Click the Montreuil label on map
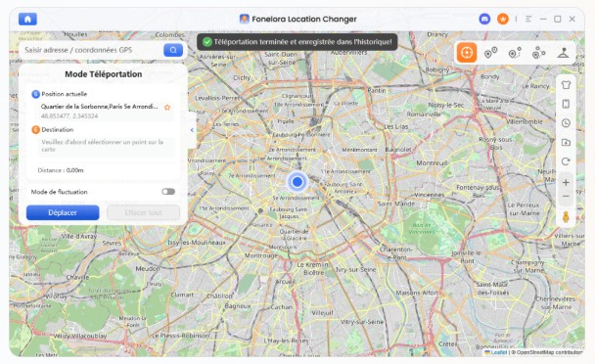595x364 pixels. click(432, 163)
